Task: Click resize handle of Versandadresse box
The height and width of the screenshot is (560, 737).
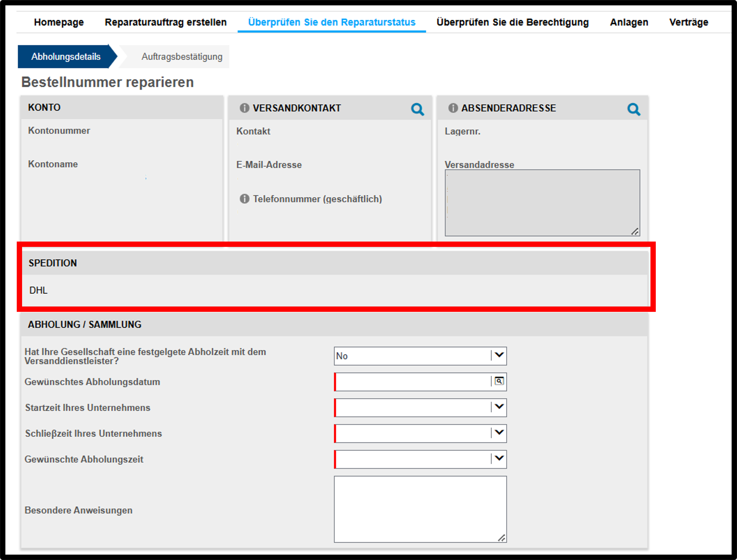Action: click(635, 232)
